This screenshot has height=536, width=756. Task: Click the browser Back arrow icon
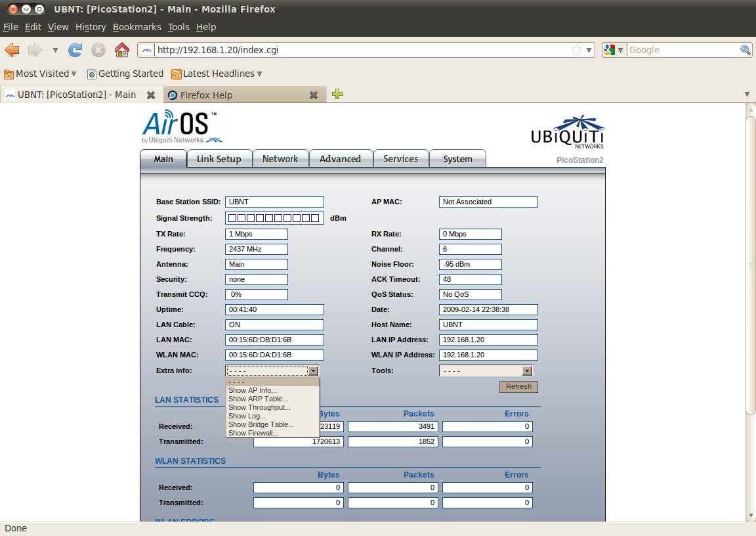click(12, 50)
